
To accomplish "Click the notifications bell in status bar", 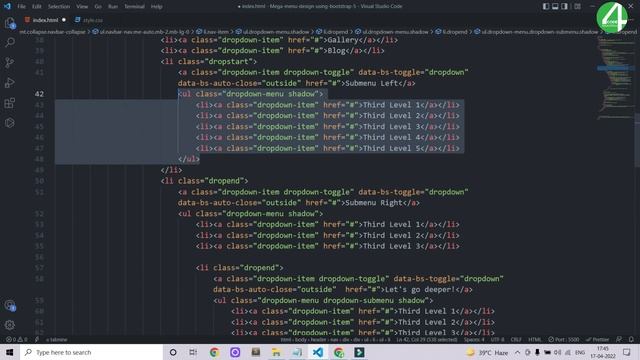I will 631,340.
